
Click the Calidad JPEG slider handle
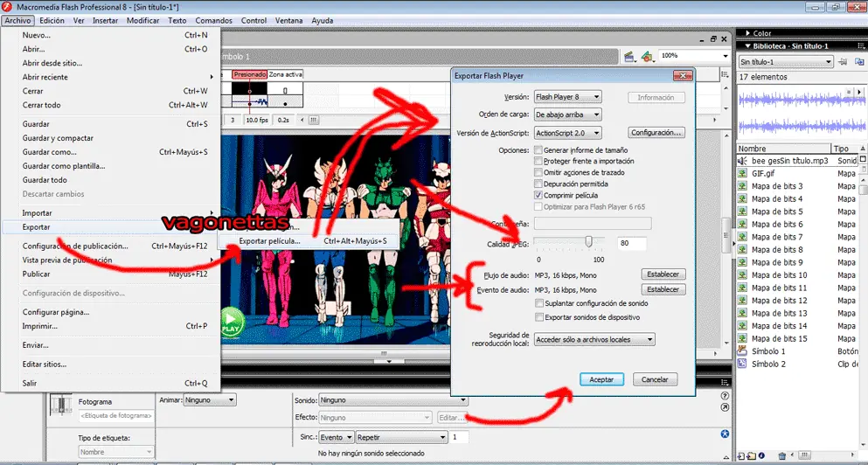(x=589, y=242)
